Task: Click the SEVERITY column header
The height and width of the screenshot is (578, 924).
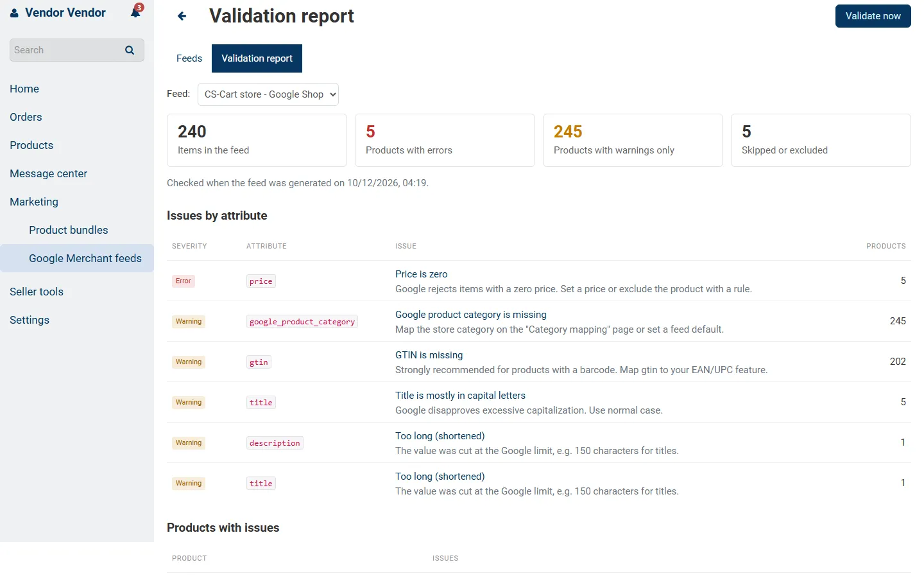Action: click(x=189, y=246)
